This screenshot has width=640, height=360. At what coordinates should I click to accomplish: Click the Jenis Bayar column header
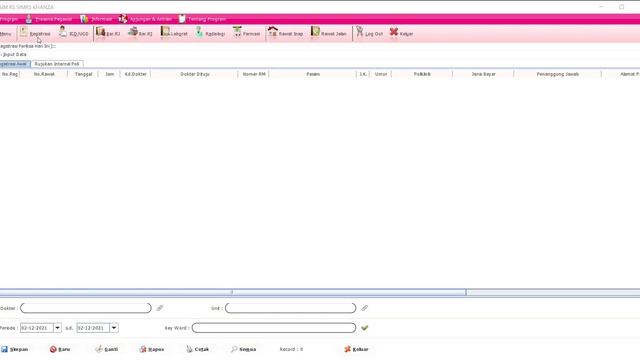(x=483, y=74)
